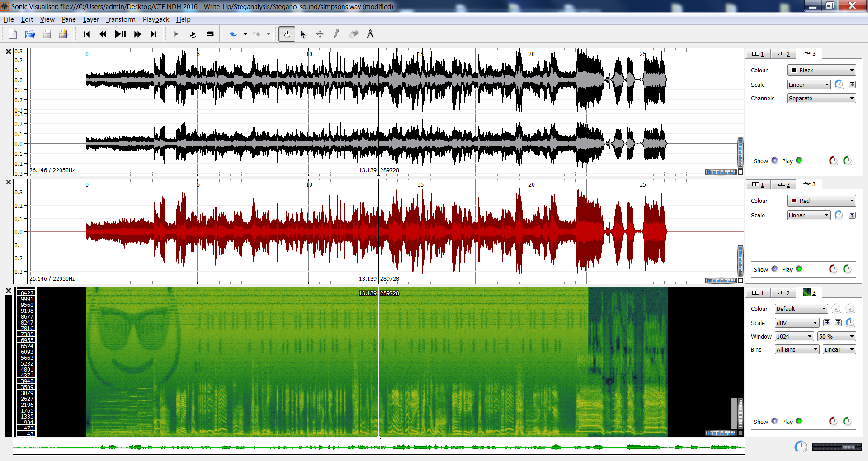The image size is (868, 461).
Task: Open the red pane's Linear scale dropdown
Action: click(x=809, y=215)
